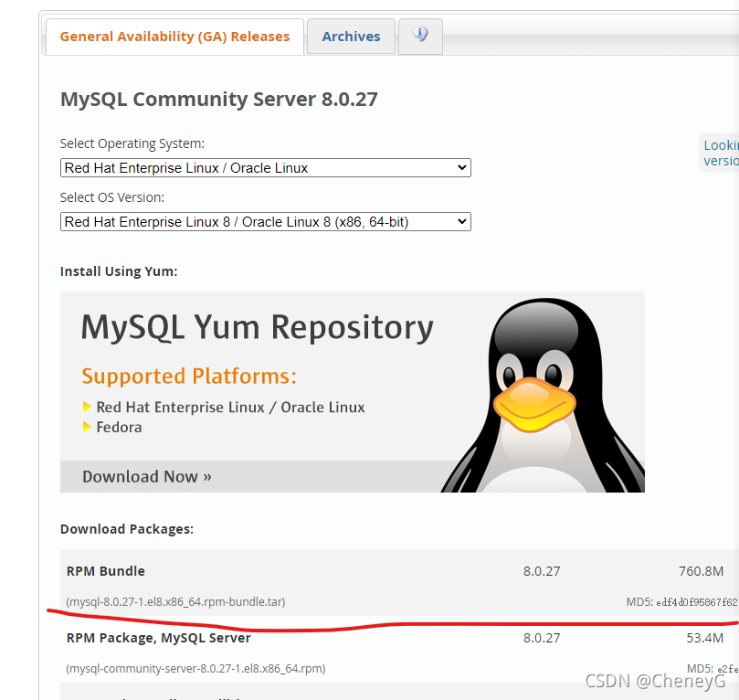Click the Install Using Yum label
Viewport: 739px width, 700px height.
[x=119, y=271]
